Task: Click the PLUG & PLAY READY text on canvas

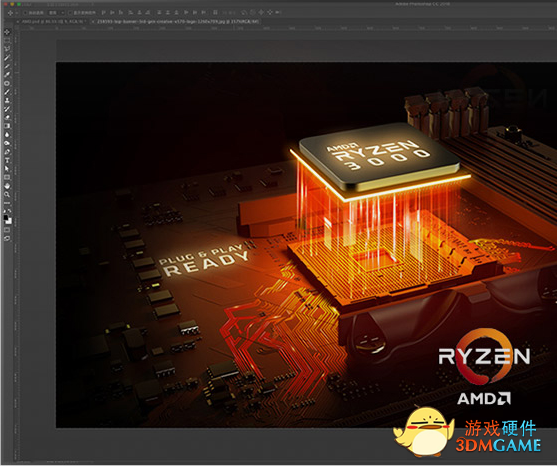Action: [206, 260]
